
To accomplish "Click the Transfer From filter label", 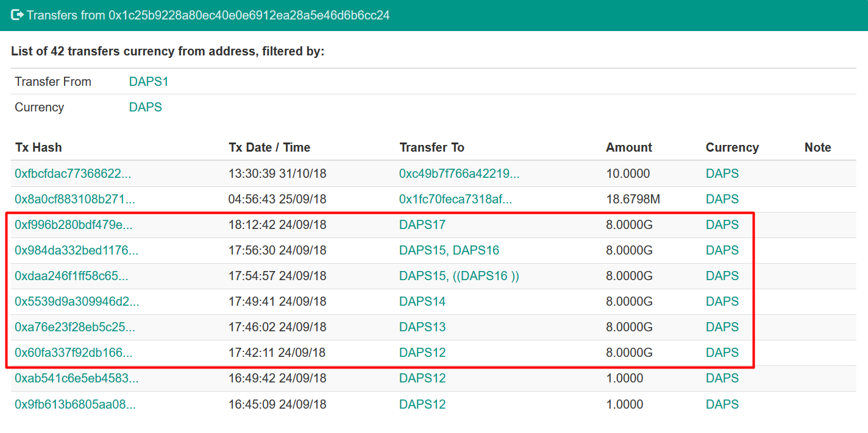I will tap(53, 82).
